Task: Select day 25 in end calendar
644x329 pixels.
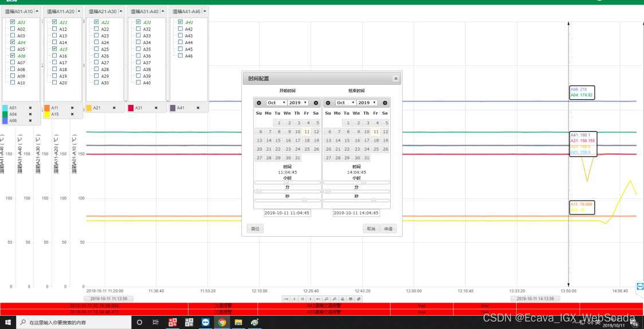Action: pyautogui.click(x=376, y=149)
